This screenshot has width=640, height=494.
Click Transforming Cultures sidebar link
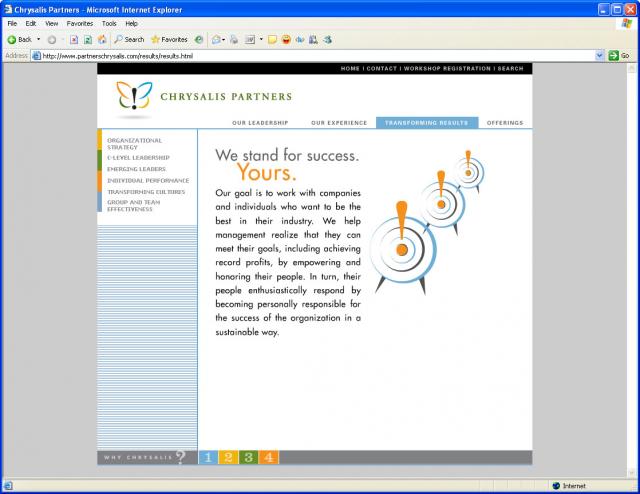(x=145, y=191)
